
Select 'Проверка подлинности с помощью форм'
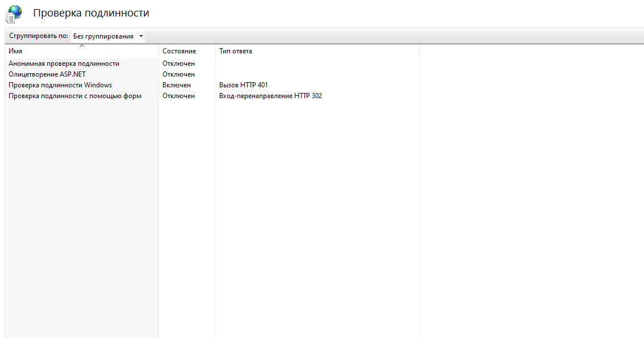[x=75, y=96]
